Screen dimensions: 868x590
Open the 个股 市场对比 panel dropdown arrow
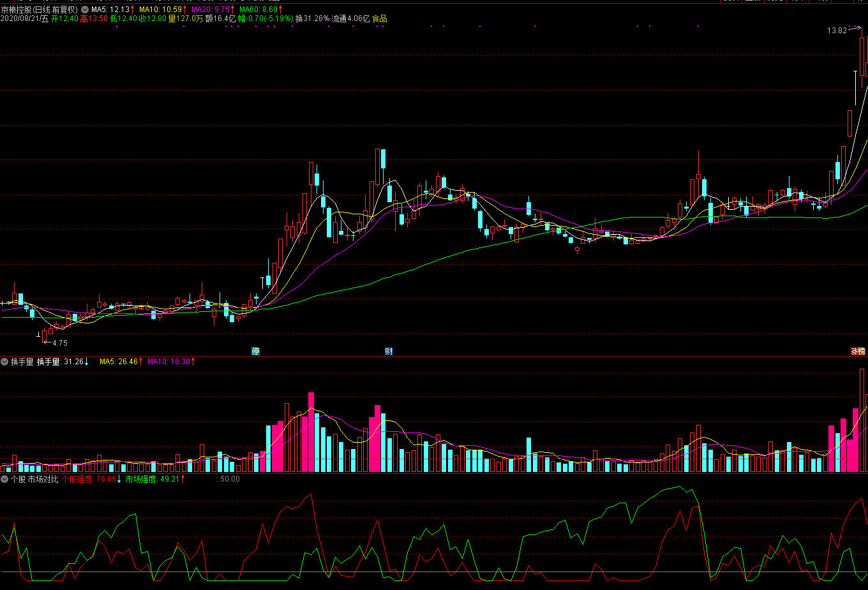4,479
